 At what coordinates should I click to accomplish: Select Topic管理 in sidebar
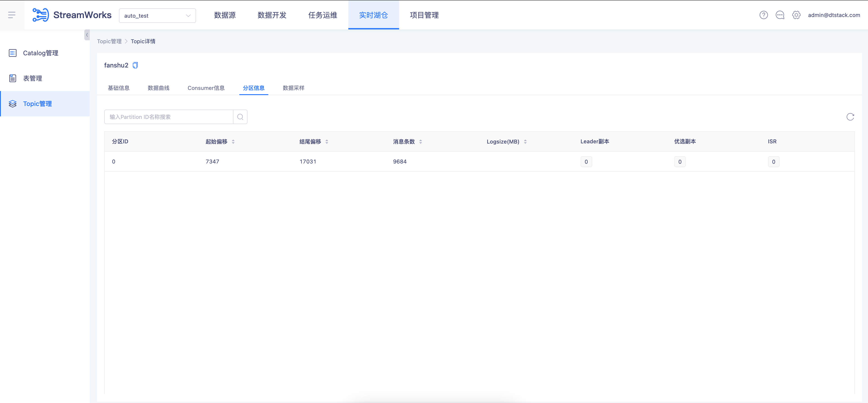(45, 104)
